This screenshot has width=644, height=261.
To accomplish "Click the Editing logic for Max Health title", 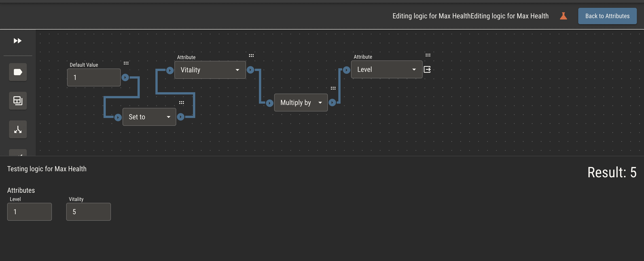I will (470, 16).
